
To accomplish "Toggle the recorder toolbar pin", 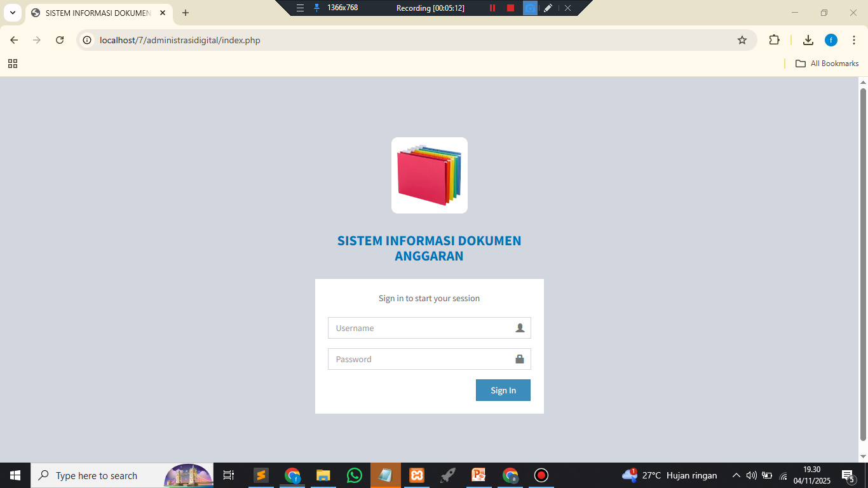I will coord(316,8).
